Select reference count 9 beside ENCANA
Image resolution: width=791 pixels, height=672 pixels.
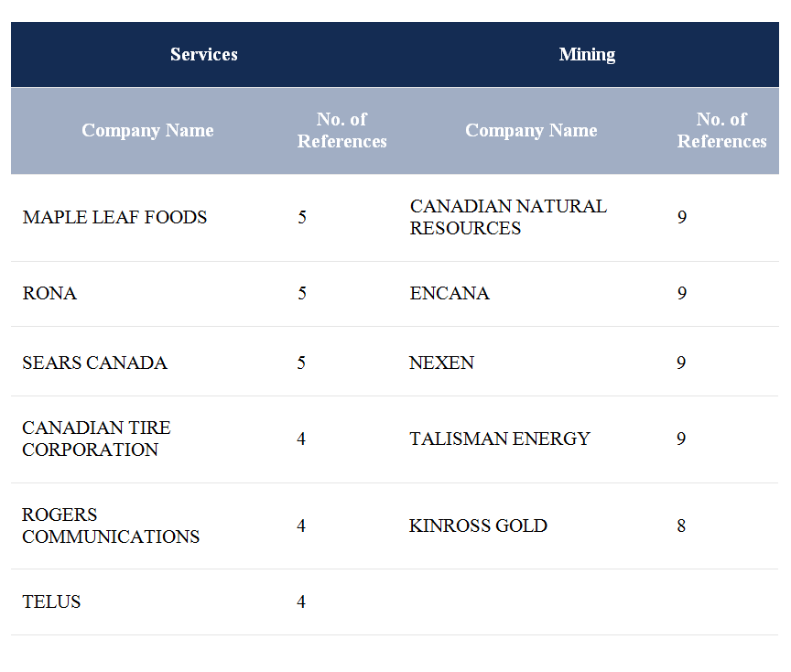point(681,294)
